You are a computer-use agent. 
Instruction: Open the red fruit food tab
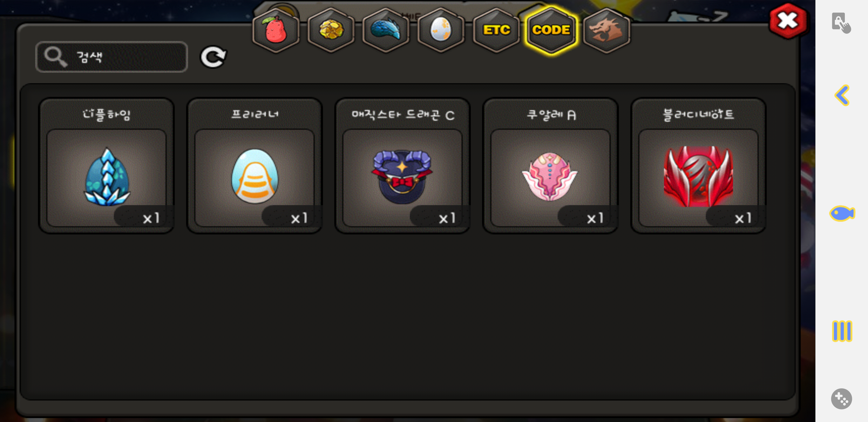tap(276, 30)
